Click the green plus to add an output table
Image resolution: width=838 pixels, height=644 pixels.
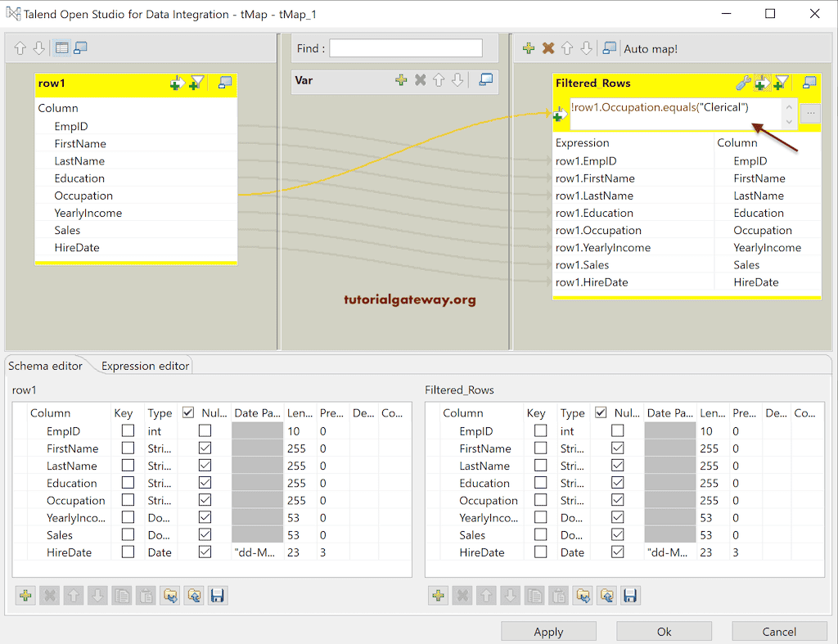(528, 49)
